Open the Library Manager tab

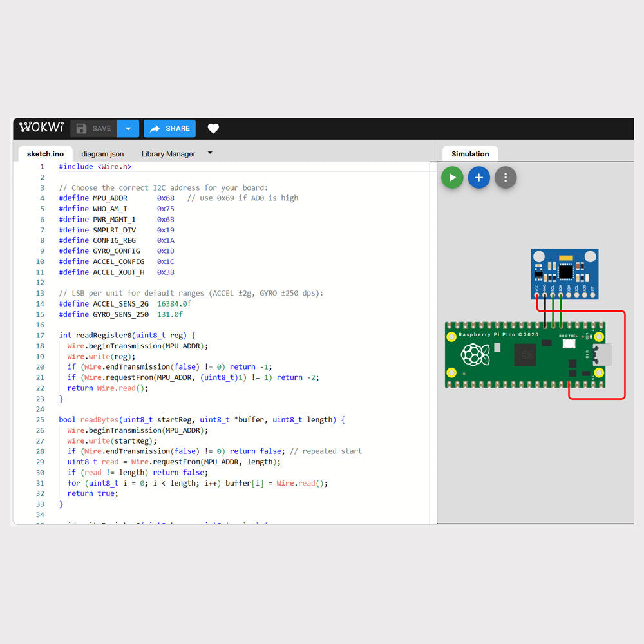(168, 154)
